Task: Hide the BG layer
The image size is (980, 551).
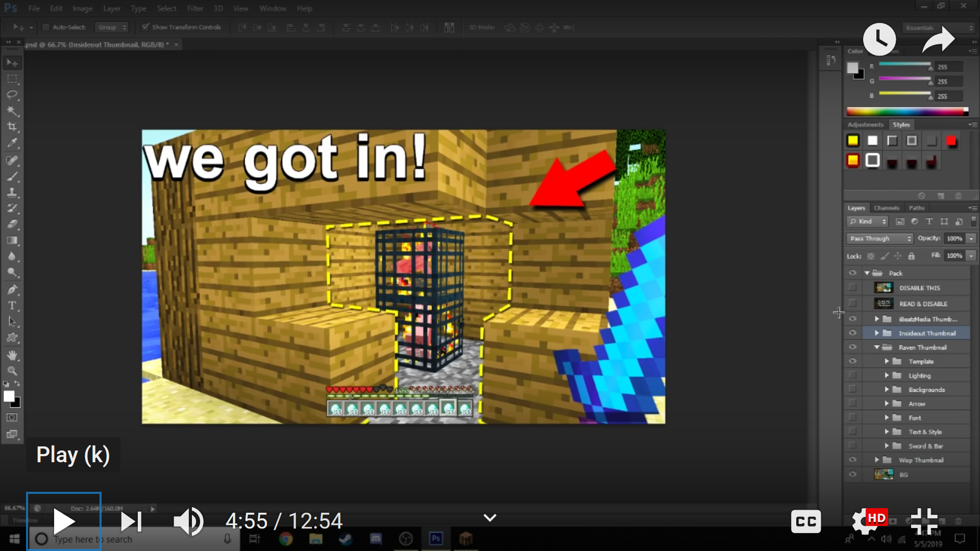Action: click(852, 474)
